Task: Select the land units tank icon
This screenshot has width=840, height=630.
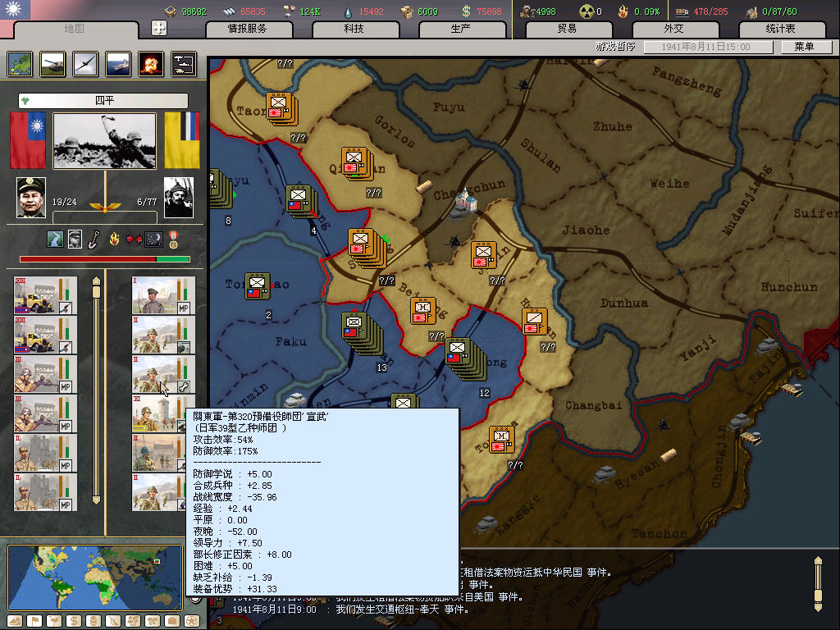Action: point(52,64)
